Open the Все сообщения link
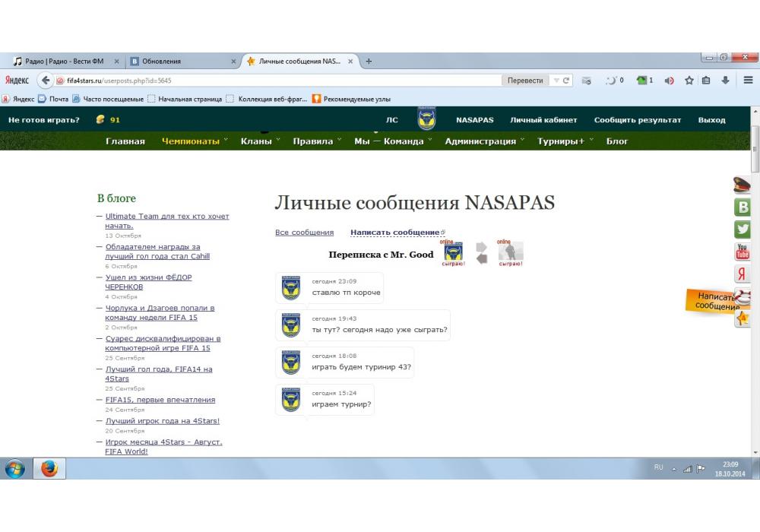This screenshot has width=760, height=532. tap(304, 233)
